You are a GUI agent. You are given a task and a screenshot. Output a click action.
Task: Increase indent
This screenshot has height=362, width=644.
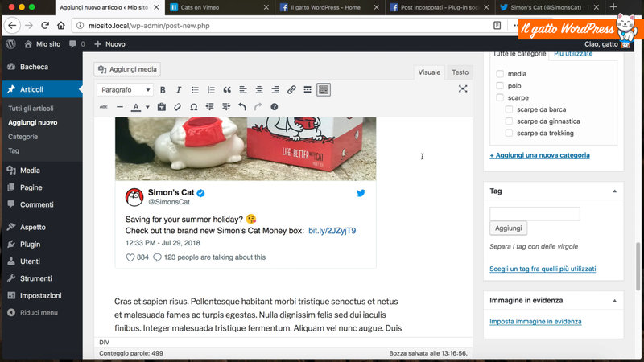226,107
